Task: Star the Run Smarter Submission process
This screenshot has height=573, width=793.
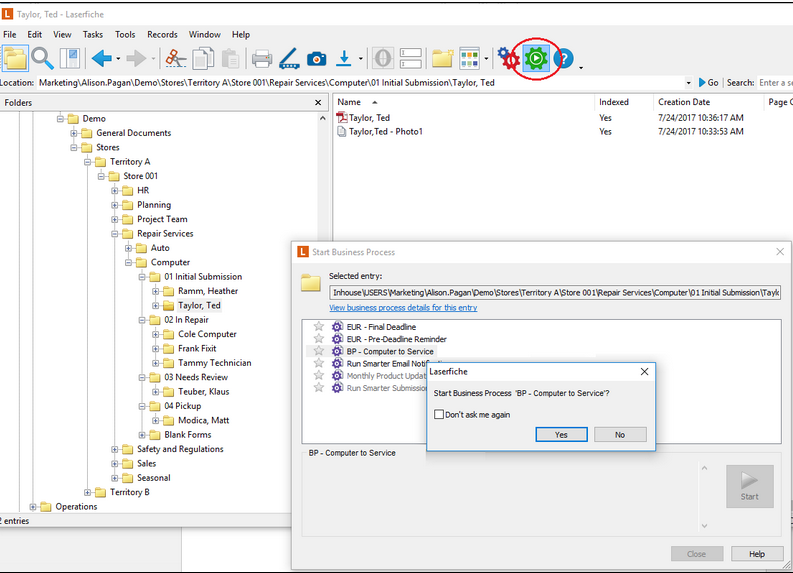Action: click(x=319, y=388)
